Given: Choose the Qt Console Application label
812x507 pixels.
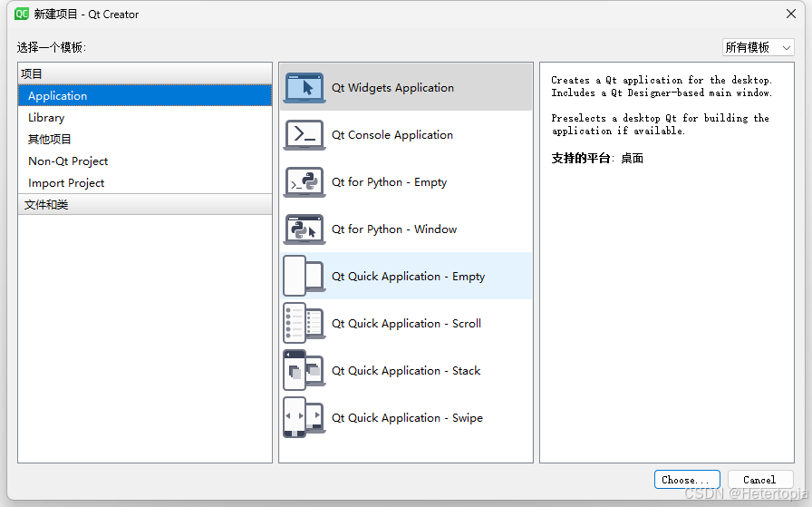Looking at the screenshot, I should pyautogui.click(x=392, y=135).
